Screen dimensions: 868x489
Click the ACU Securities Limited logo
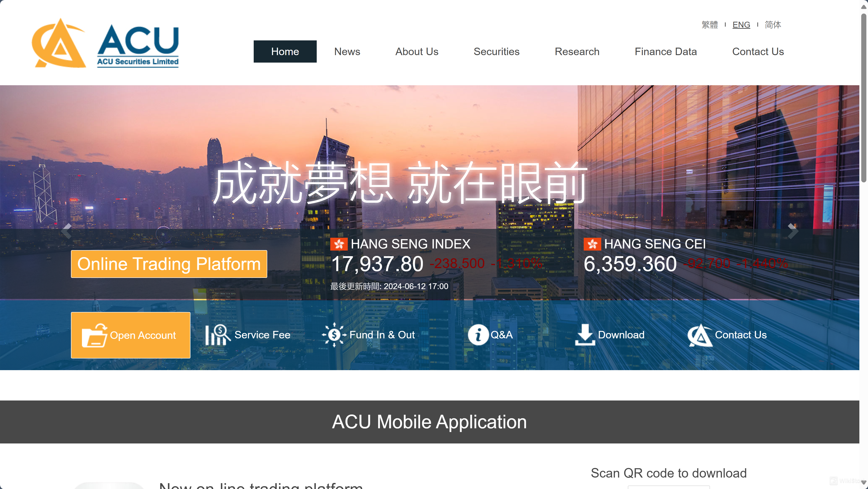[x=105, y=43]
